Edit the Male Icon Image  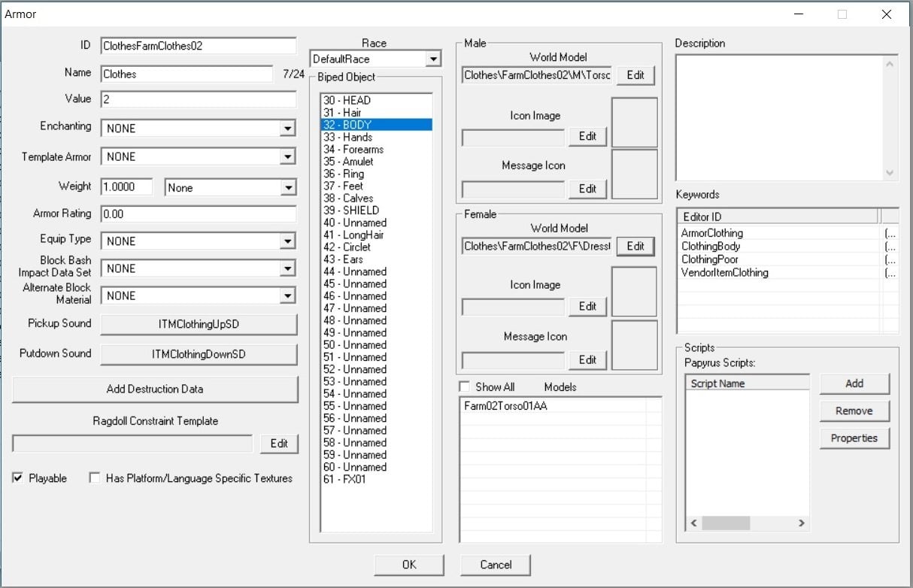[587, 136]
